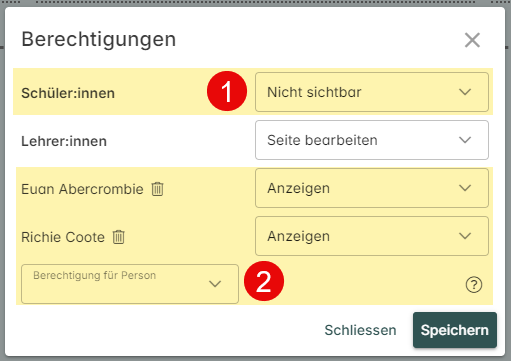The width and height of the screenshot is (511, 361).
Task: Open Richie Coote's 'Anzeigen' permission dropdown
Action: click(372, 236)
